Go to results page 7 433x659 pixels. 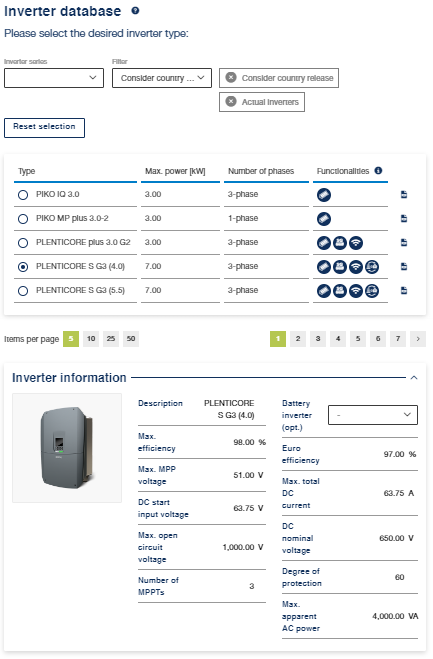coord(398,339)
